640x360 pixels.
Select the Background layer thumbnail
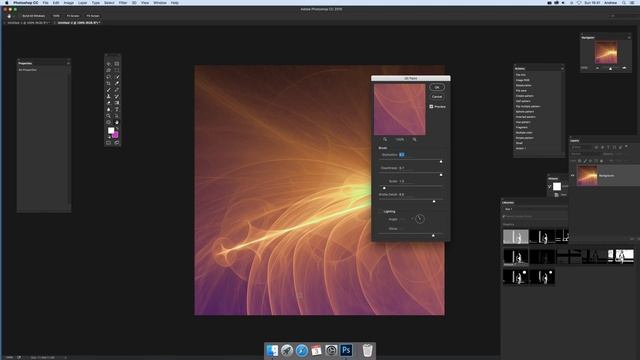(x=587, y=176)
